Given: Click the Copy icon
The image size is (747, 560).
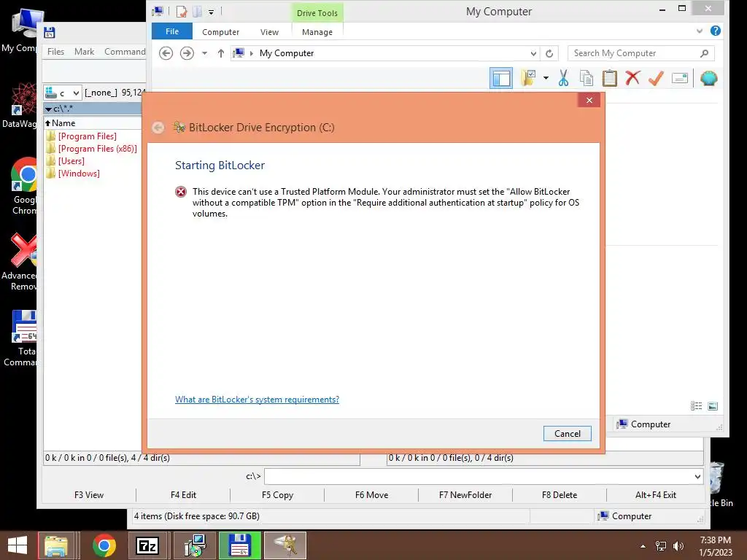Looking at the screenshot, I should [587, 77].
